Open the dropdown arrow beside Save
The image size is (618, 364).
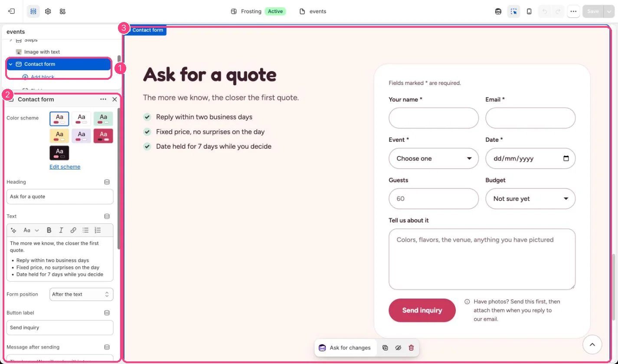(x=609, y=11)
